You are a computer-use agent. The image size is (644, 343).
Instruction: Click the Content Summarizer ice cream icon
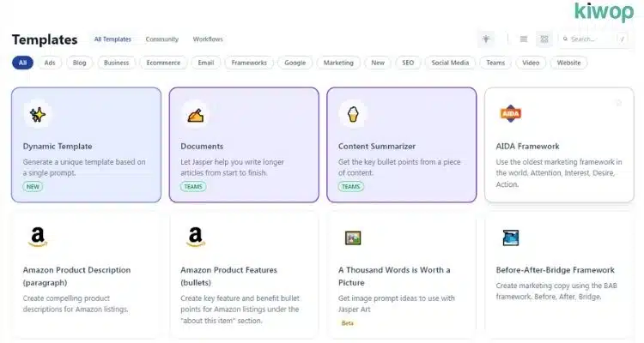(352, 114)
